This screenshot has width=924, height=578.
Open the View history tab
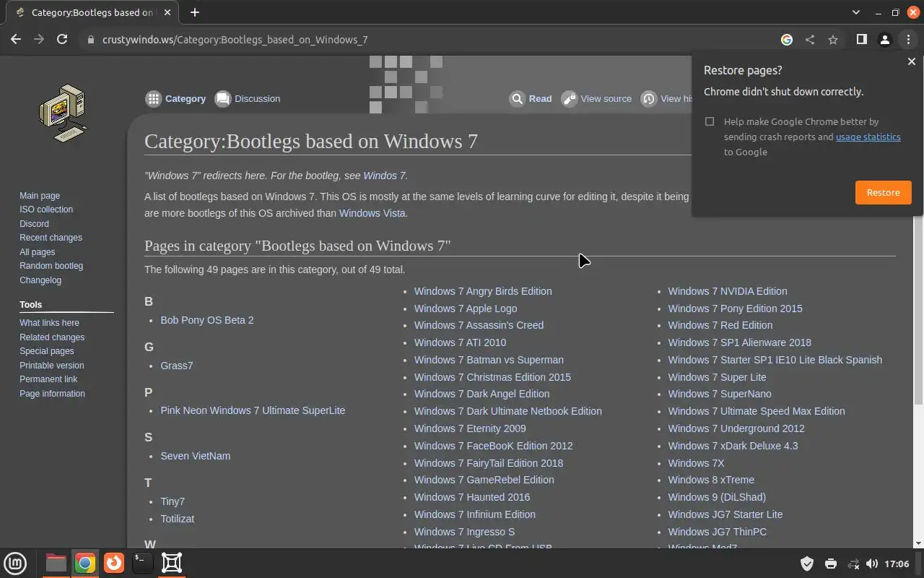(666, 99)
